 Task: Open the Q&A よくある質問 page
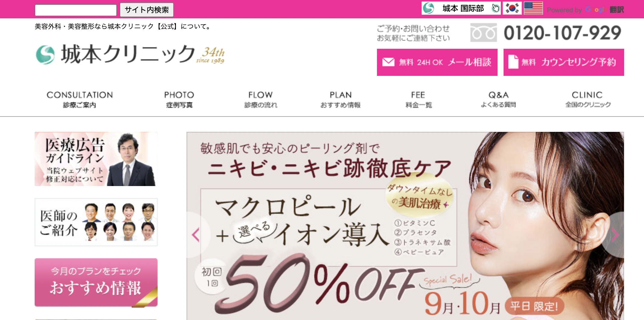[498, 100]
